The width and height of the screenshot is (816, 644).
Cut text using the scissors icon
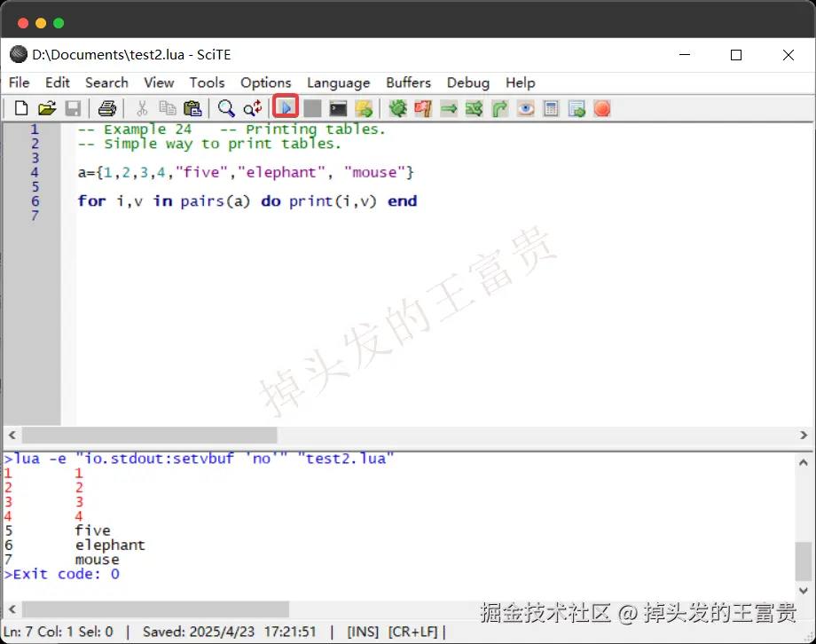tap(140, 107)
